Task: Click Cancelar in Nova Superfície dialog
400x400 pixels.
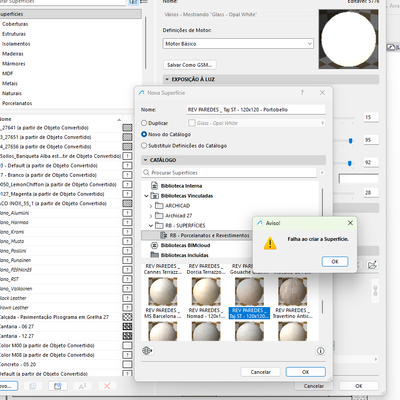Action: [260, 372]
